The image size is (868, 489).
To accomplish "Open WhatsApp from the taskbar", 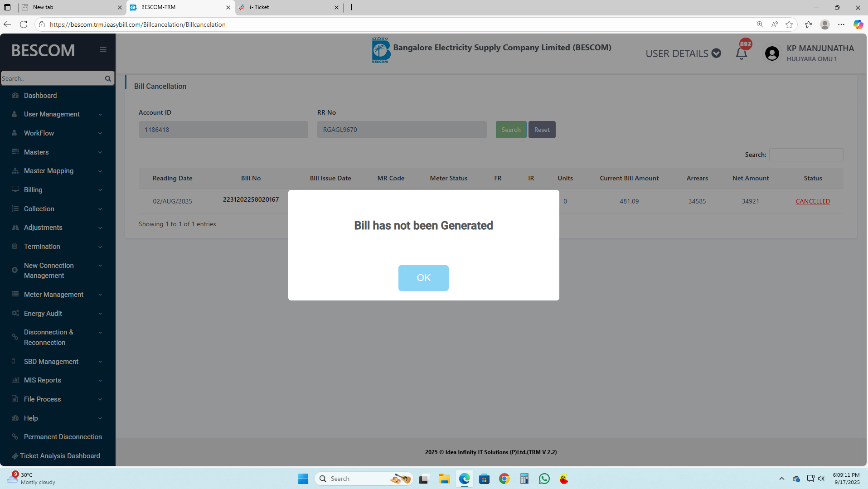I will click(x=544, y=479).
